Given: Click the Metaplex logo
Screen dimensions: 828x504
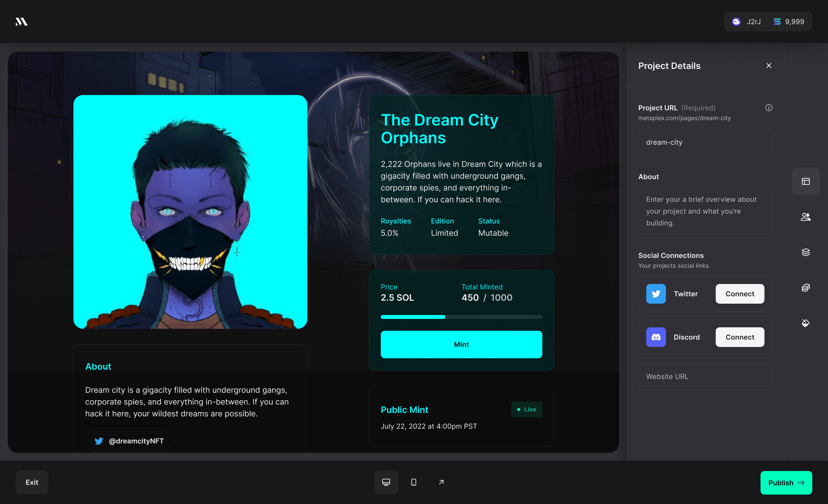Looking at the screenshot, I should click(x=22, y=22).
